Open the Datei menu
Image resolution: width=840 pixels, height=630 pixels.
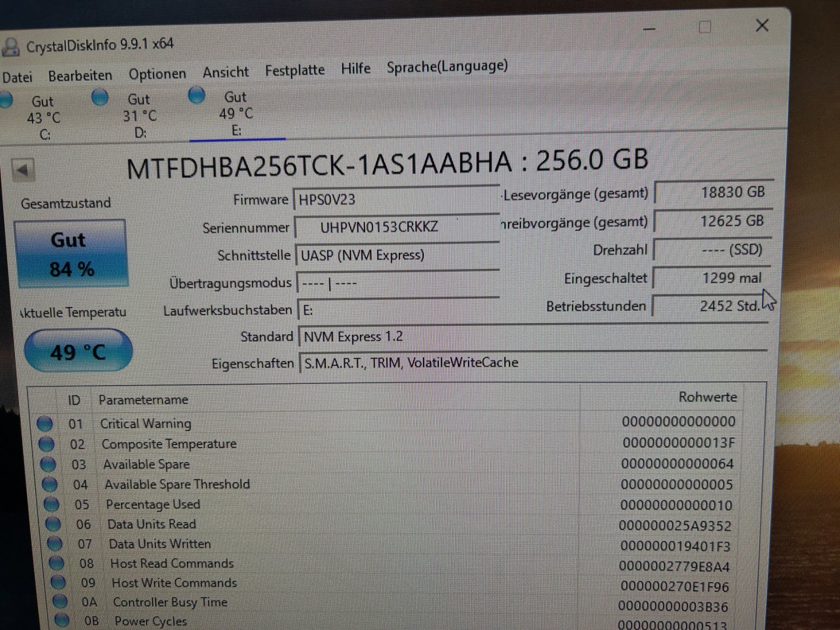pos(17,77)
